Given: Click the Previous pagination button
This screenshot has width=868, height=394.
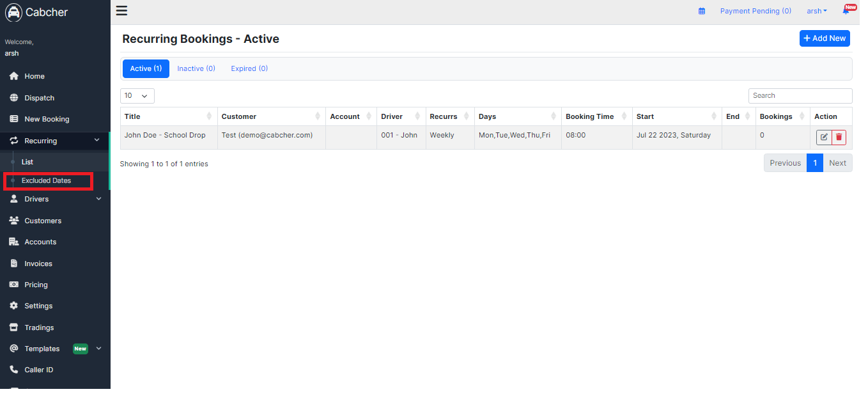Looking at the screenshot, I should 785,163.
